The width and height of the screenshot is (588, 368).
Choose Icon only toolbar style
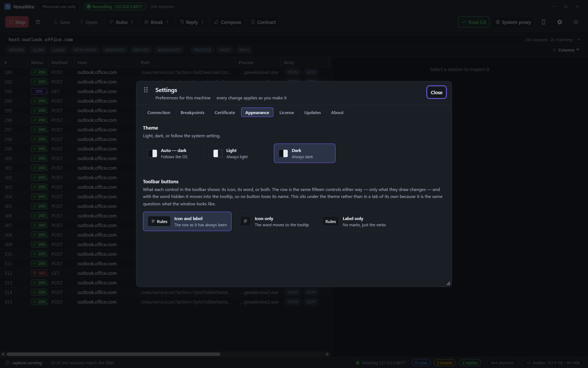coord(275,221)
